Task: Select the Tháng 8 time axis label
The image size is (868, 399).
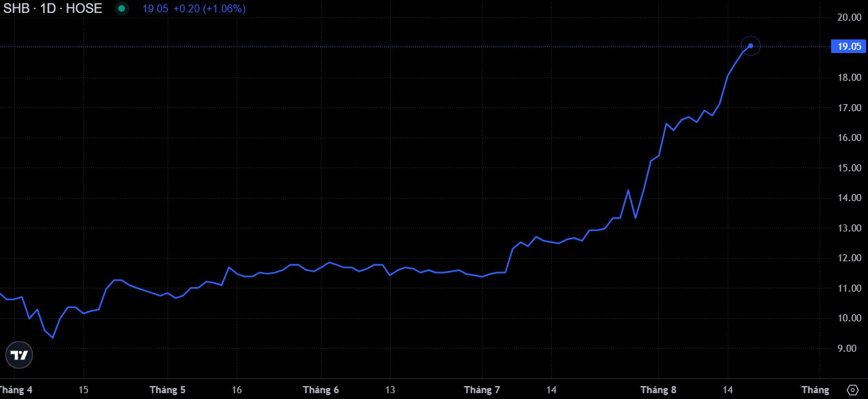Action: pos(658,390)
